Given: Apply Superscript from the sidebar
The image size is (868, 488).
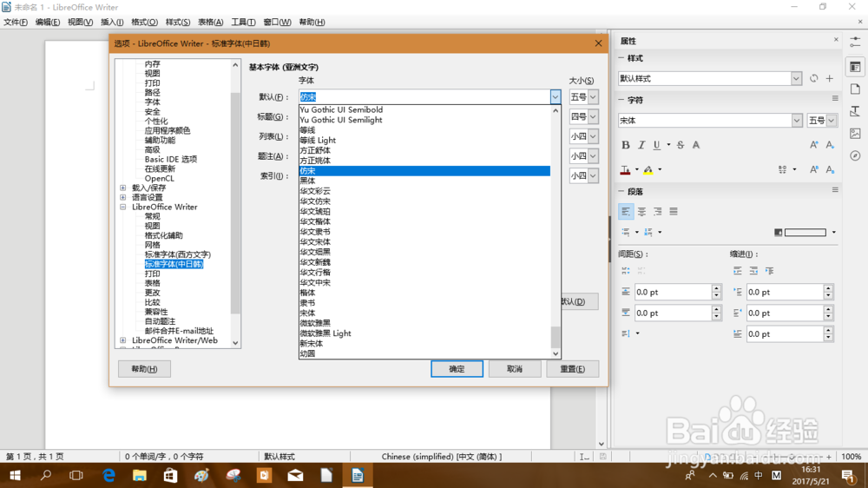Looking at the screenshot, I should coord(814,169).
